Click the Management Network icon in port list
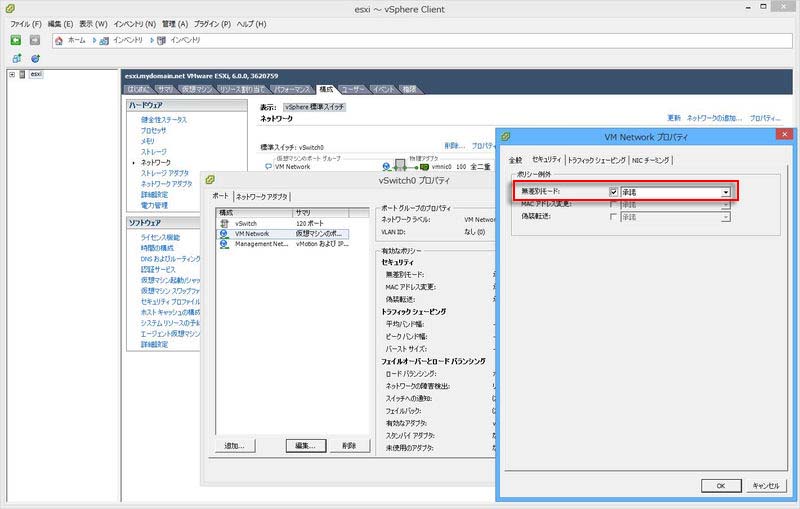800x509 pixels. [224, 244]
